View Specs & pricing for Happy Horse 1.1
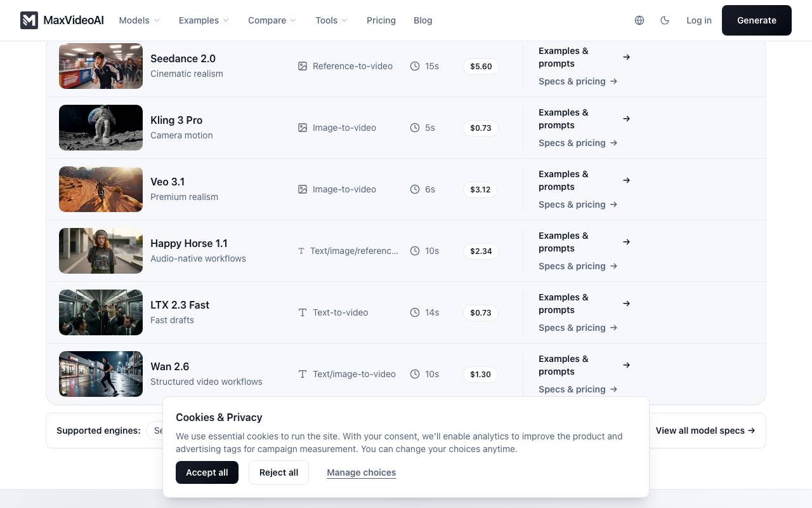 tap(578, 266)
